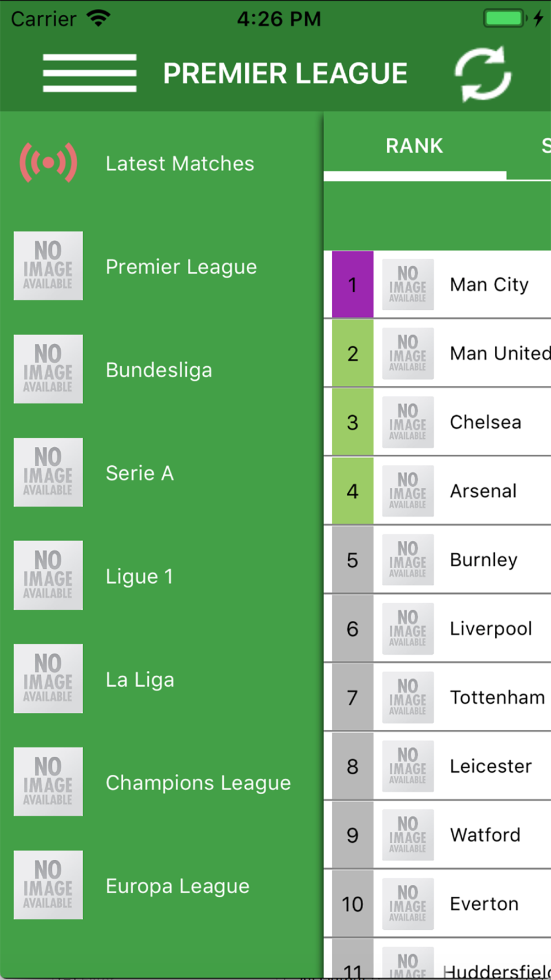Select the Tottenham standings row
This screenshot has width=551, height=980.
click(x=437, y=697)
